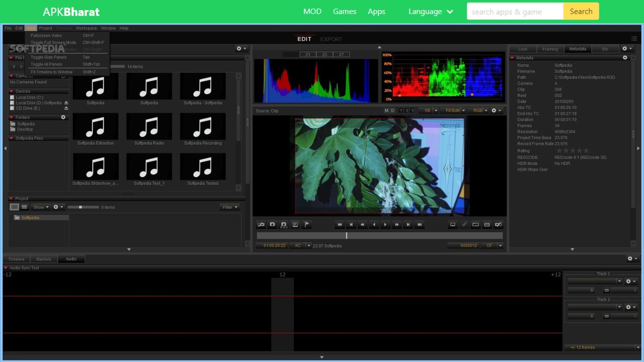Screen dimensions: 644x362
Task: Toggle the D button above the viewer
Action: 392,111
